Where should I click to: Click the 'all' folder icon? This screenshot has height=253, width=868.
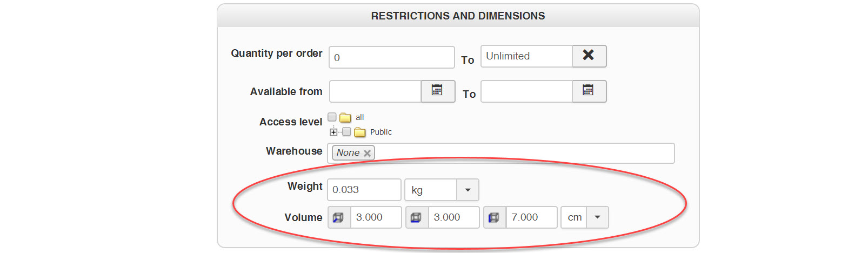(x=345, y=117)
